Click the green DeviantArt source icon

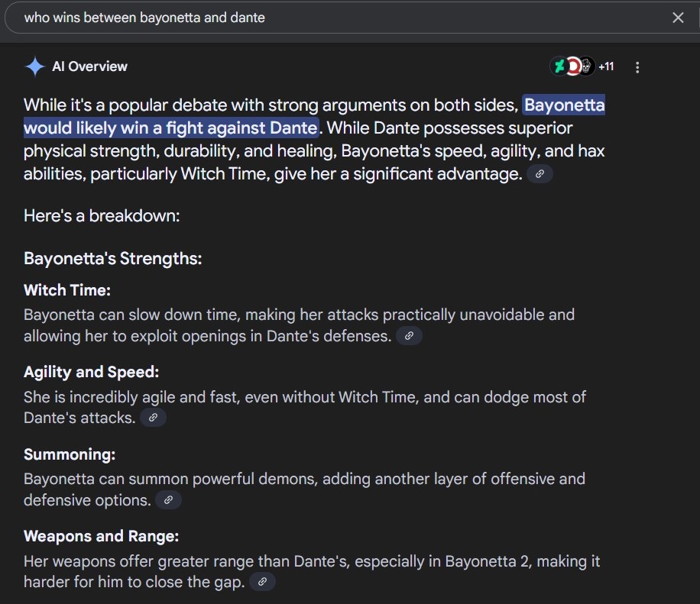pos(559,66)
